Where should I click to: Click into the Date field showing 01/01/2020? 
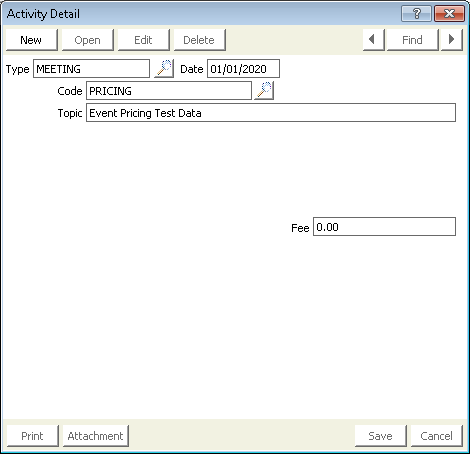tap(243, 69)
